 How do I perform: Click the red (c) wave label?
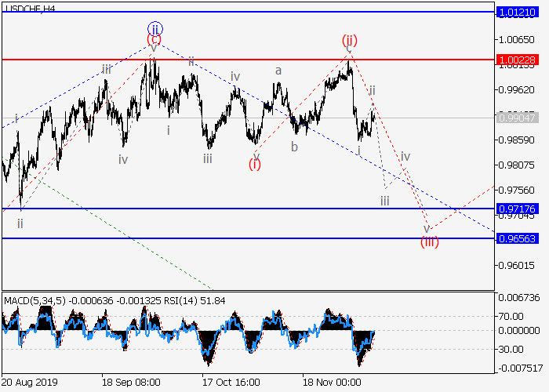click(x=155, y=39)
